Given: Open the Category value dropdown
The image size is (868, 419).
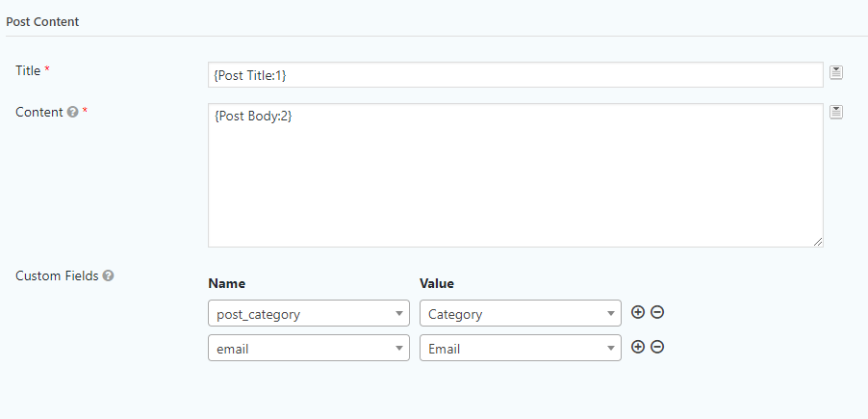Looking at the screenshot, I should [521, 313].
